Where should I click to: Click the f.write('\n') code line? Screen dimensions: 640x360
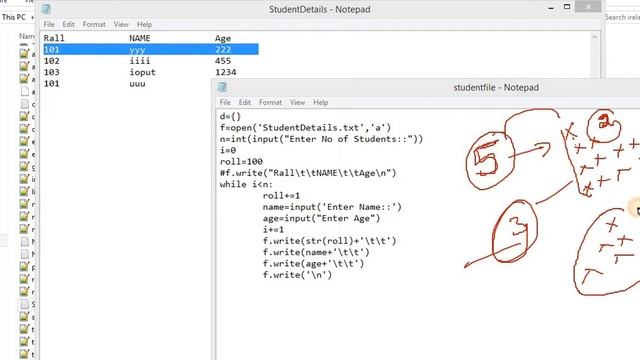click(297, 275)
